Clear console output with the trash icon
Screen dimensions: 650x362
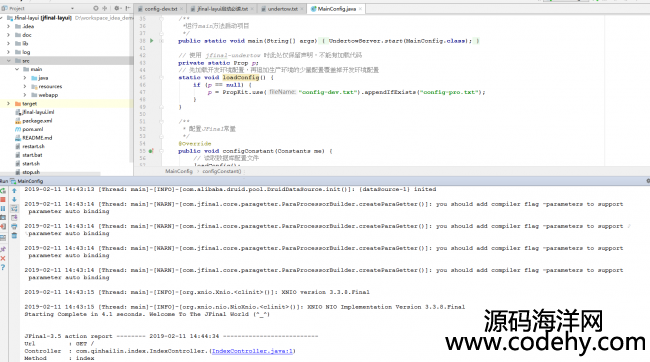tap(14, 236)
